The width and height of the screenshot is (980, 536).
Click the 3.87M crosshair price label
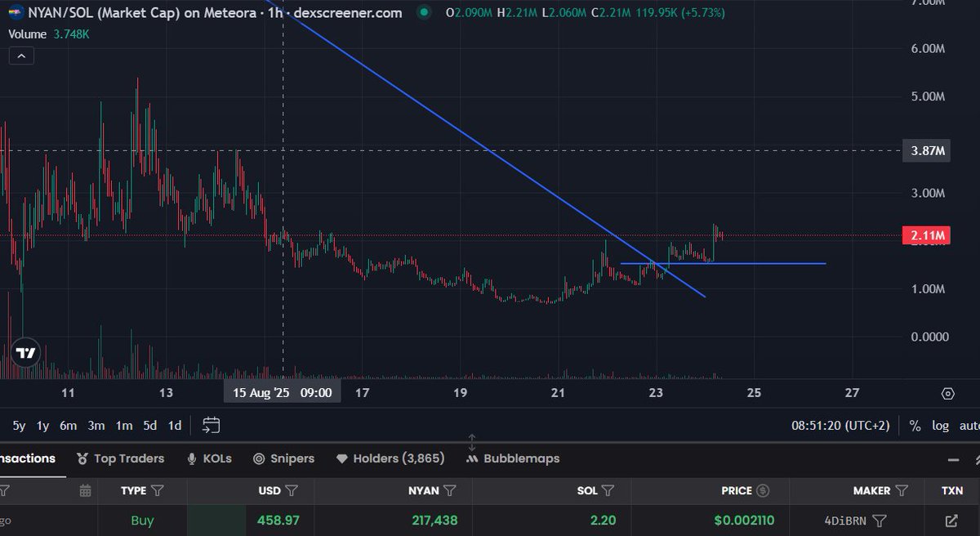point(926,151)
